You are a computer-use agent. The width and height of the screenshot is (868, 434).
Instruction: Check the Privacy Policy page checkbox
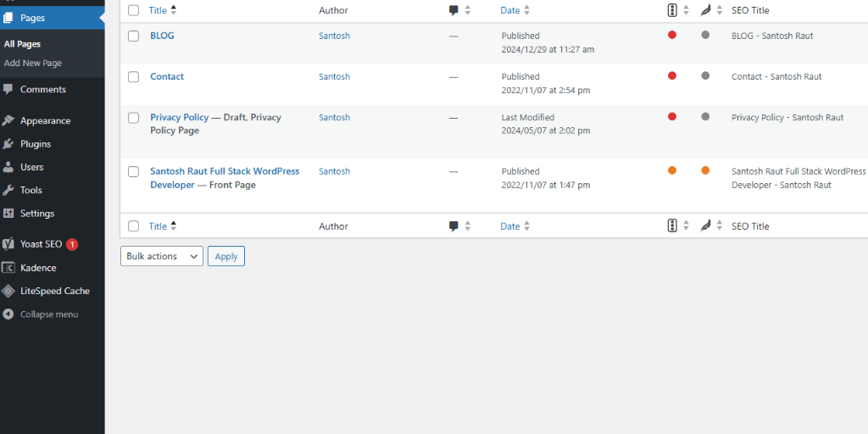point(133,118)
